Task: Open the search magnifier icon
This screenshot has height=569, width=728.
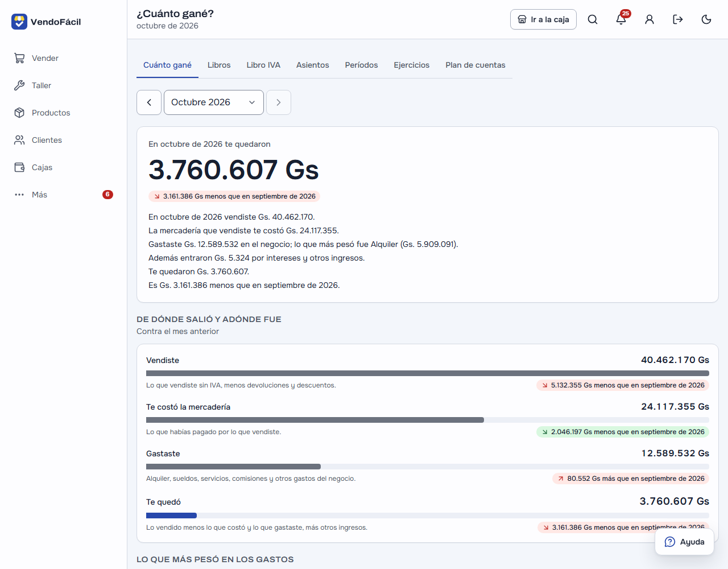Action: pos(593,19)
